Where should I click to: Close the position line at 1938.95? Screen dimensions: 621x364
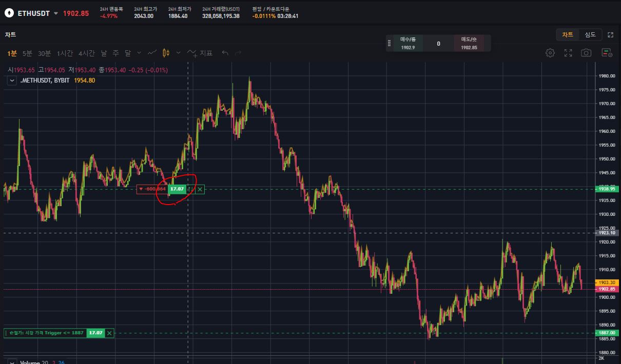click(x=200, y=189)
